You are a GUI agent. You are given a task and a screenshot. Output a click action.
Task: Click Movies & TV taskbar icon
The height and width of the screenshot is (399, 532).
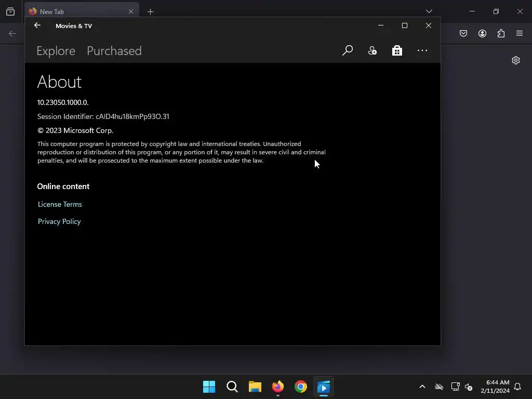pyautogui.click(x=324, y=387)
